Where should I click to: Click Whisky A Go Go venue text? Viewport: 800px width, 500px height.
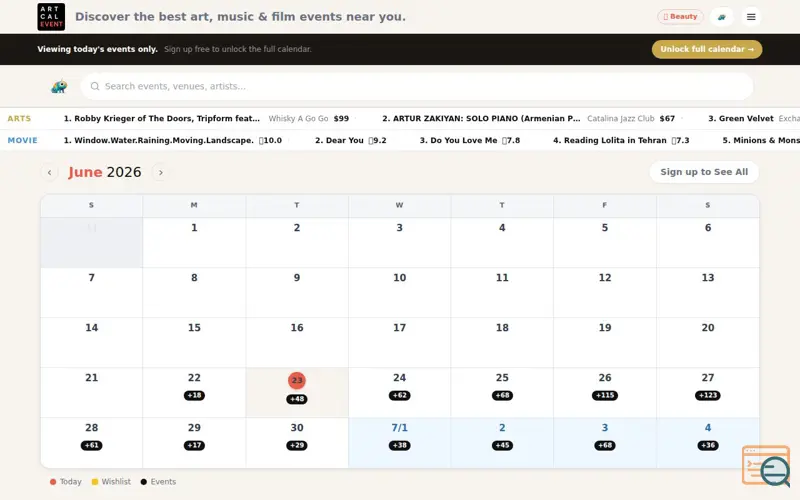point(298,118)
